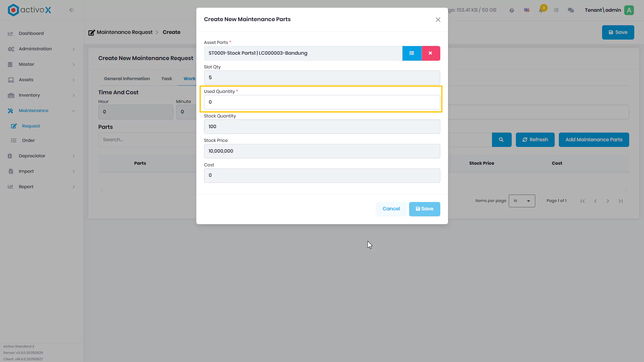The width and height of the screenshot is (644, 362).
Task: Click the Slot Qty field
Action: tap(322, 78)
